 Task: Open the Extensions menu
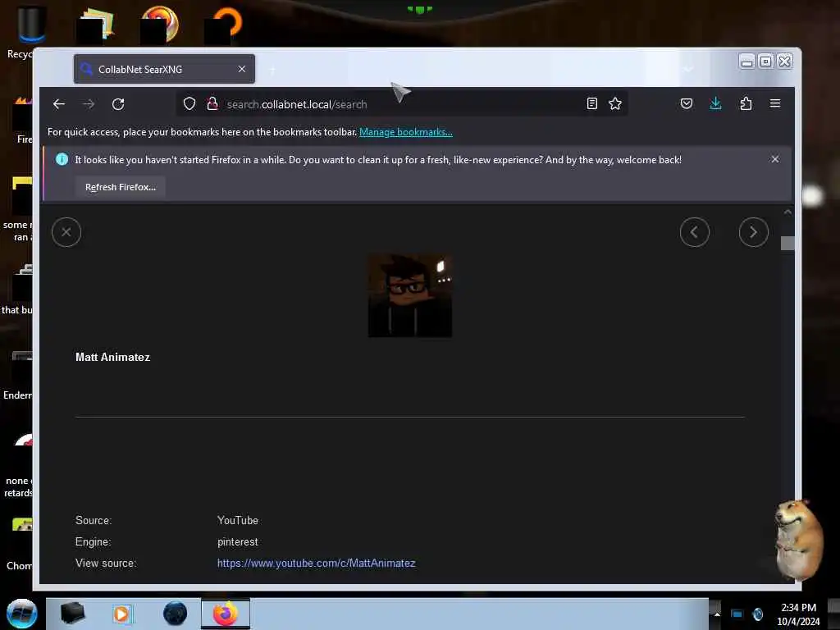746,104
